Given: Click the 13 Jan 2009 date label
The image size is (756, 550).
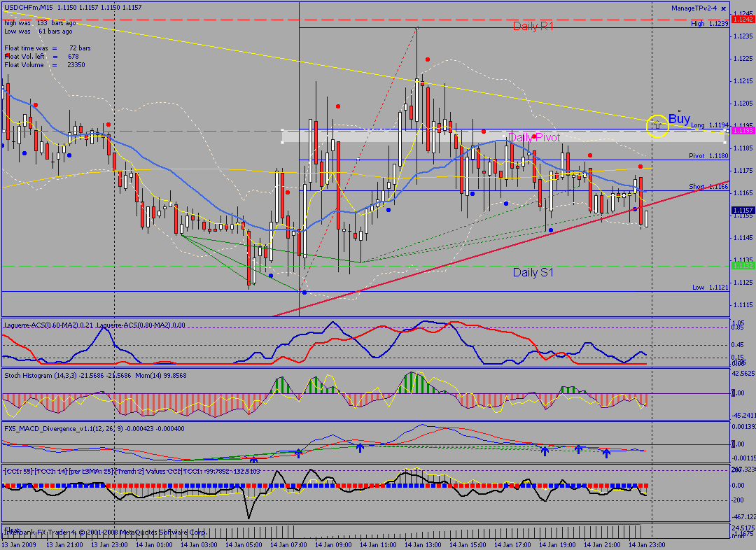Looking at the screenshot, I should pyautogui.click(x=20, y=544).
